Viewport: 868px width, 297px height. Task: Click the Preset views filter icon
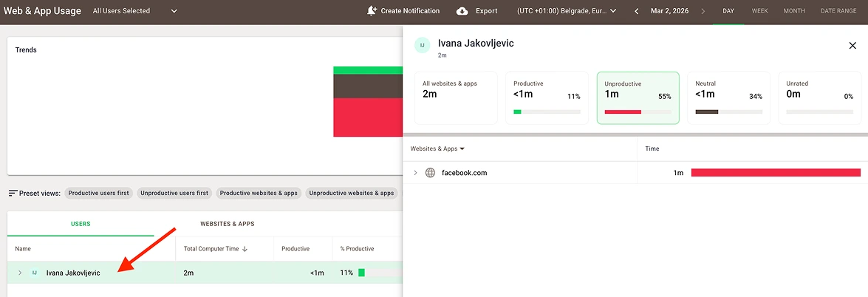[x=13, y=193]
